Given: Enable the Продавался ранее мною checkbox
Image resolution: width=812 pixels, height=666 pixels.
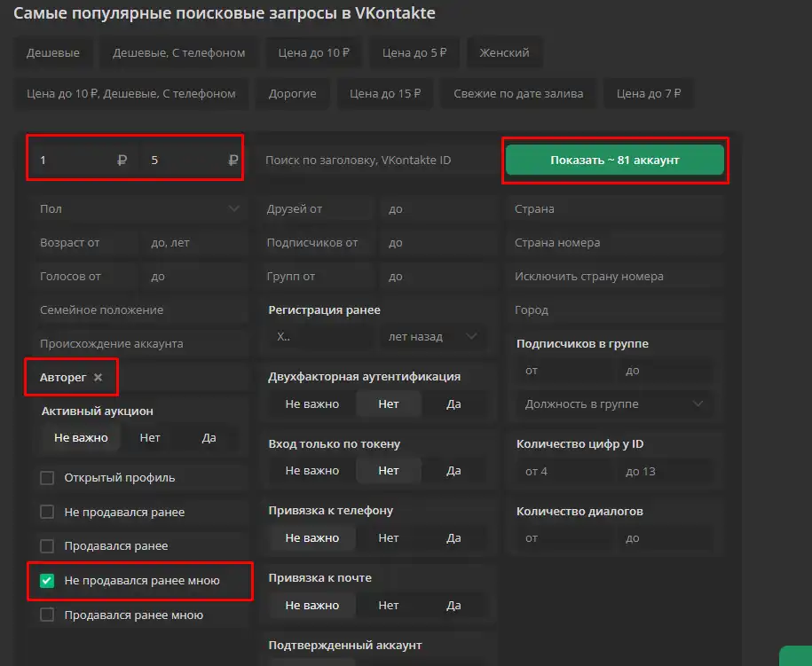Looking at the screenshot, I should 48,615.
